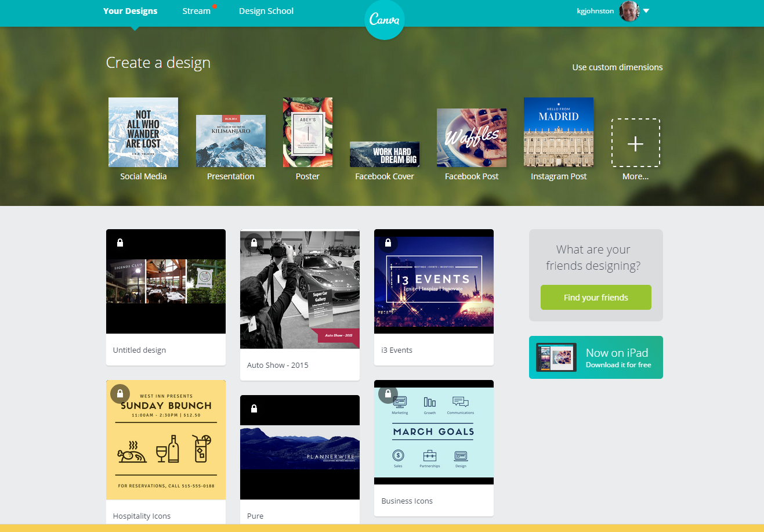Click the Presentation label
The height and width of the screenshot is (532, 764).
(x=231, y=176)
